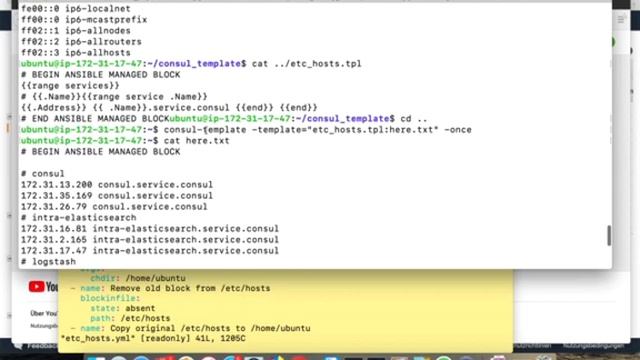Click '{{.Address}} {{ .Name}}.service.consul' line
The height and width of the screenshot is (360, 640).
169,108
